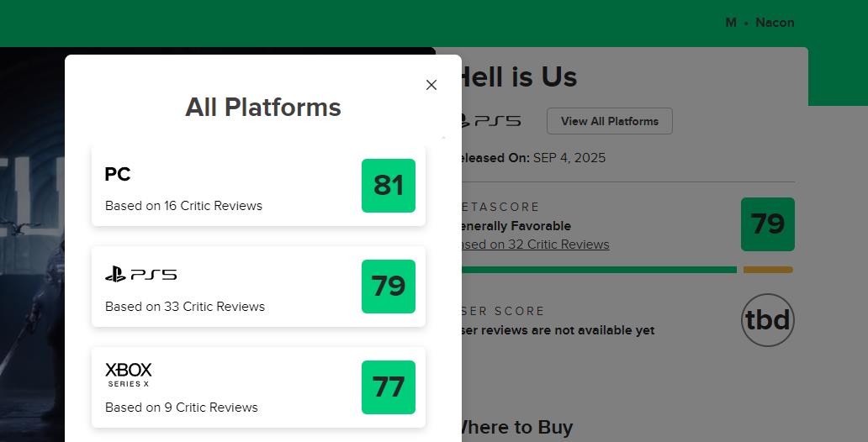The width and height of the screenshot is (868, 442).
Task: Click the Metascore 79 badge beside Generally Favorable
Action: [767, 224]
